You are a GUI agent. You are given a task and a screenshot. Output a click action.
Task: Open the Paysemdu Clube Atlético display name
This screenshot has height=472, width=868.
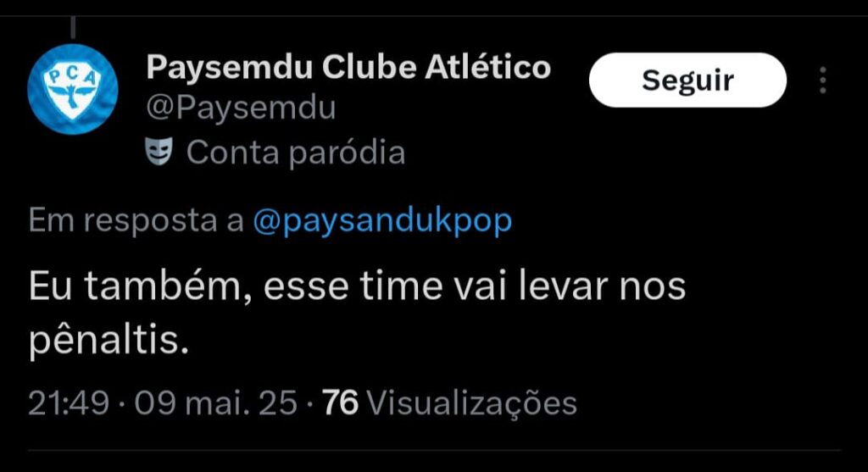tap(348, 68)
